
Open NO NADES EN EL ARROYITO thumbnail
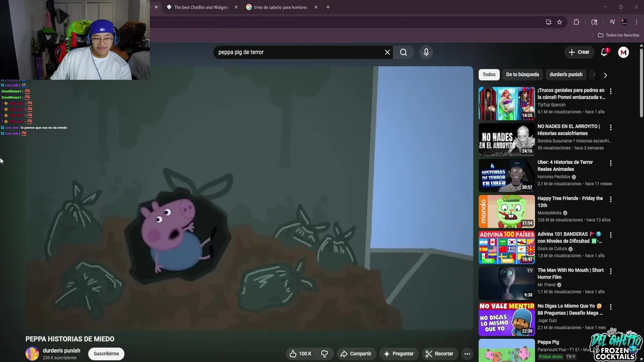pos(507,140)
